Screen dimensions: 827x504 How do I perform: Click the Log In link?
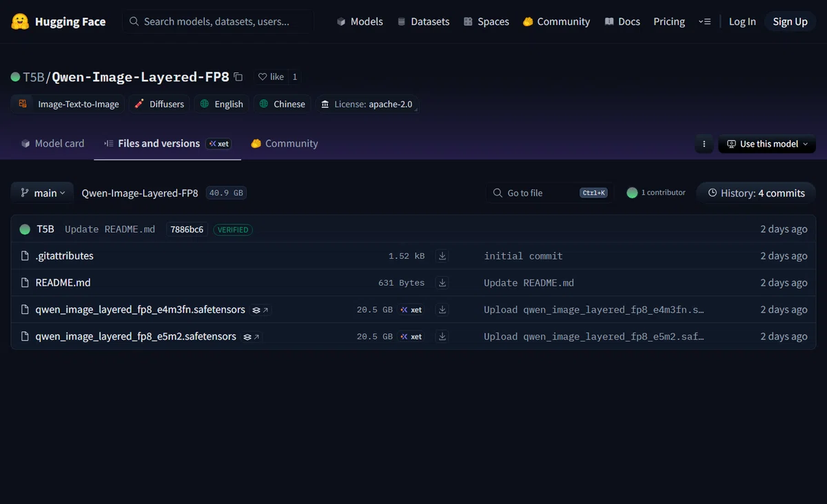click(742, 21)
